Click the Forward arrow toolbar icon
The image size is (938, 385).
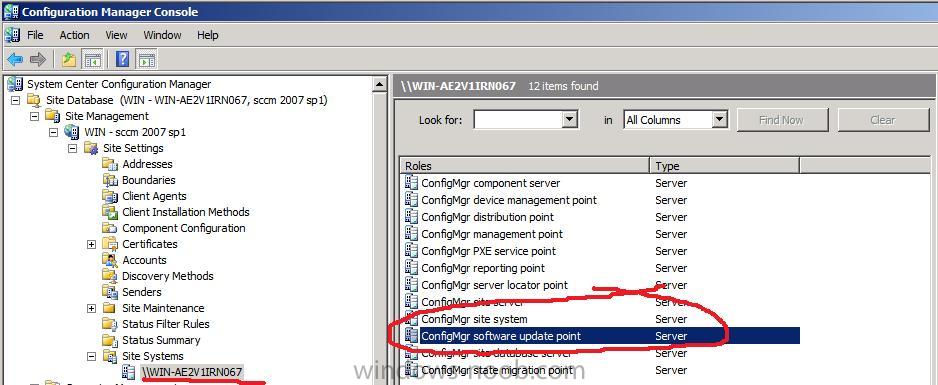point(38,59)
